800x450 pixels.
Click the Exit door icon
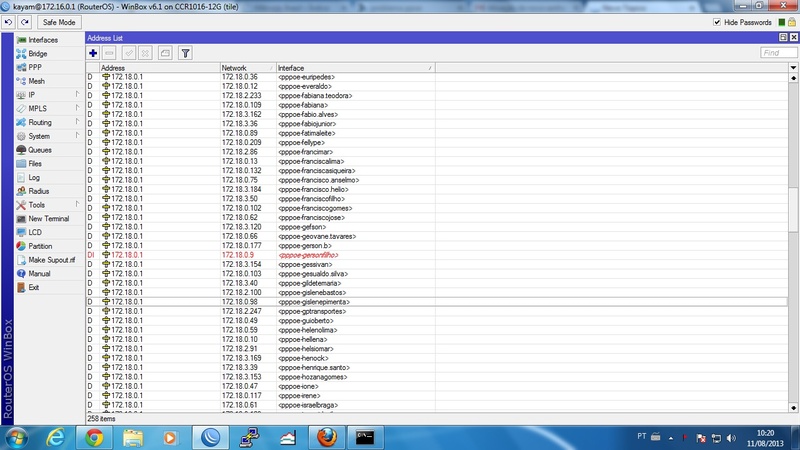point(21,287)
